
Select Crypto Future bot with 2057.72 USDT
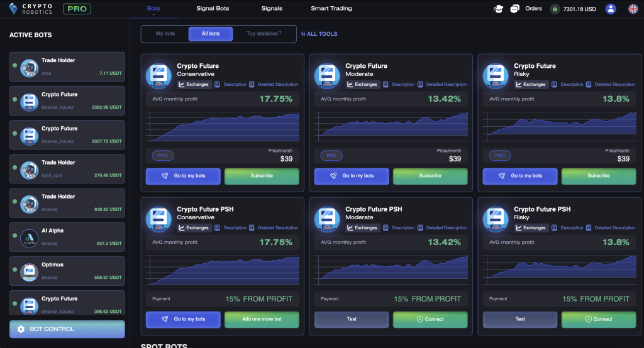[x=67, y=134]
